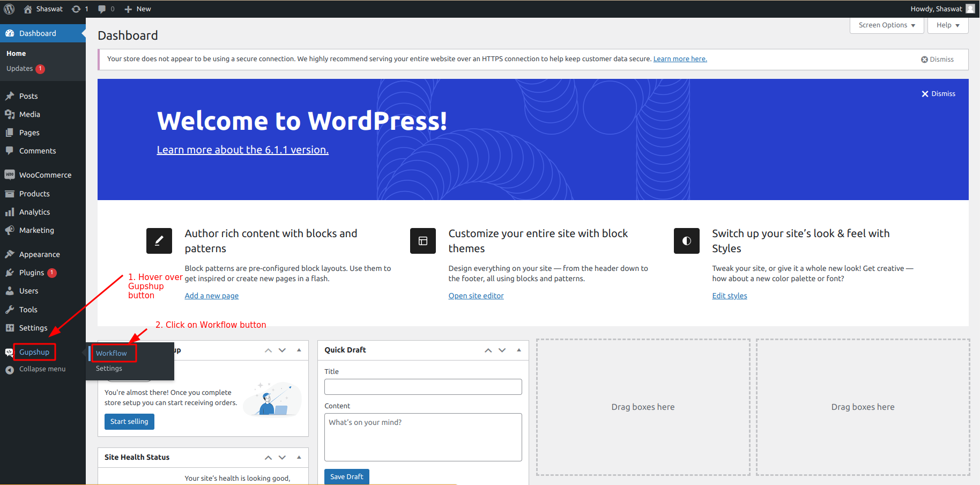This screenshot has height=485, width=980.
Task: Open the Shaswat site home icon
Action: coord(28,9)
